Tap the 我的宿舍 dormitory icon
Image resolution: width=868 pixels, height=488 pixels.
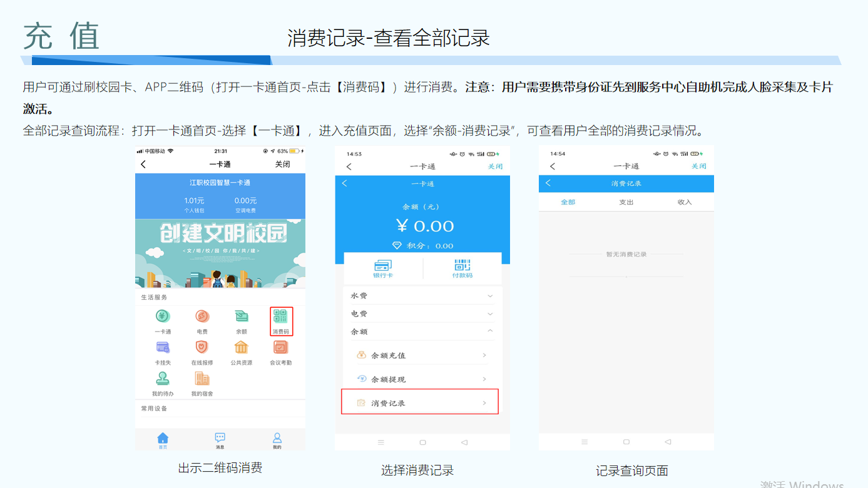click(x=202, y=379)
